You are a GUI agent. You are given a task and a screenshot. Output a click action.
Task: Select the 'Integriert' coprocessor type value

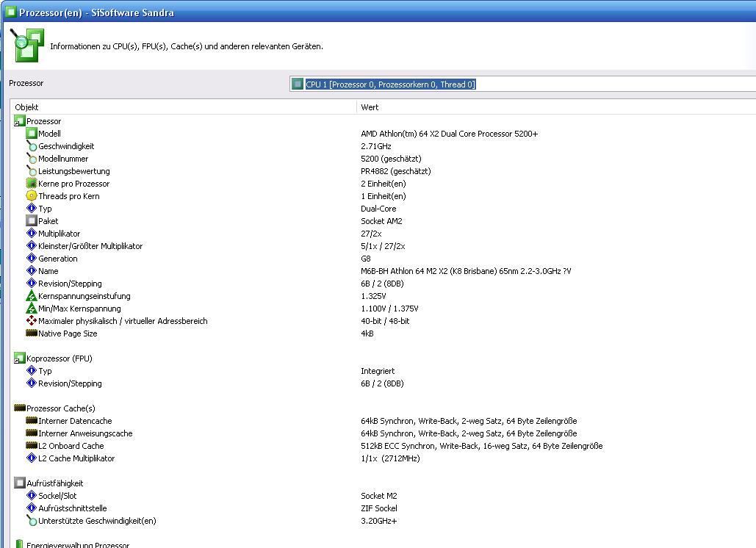click(x=378, y=371)
